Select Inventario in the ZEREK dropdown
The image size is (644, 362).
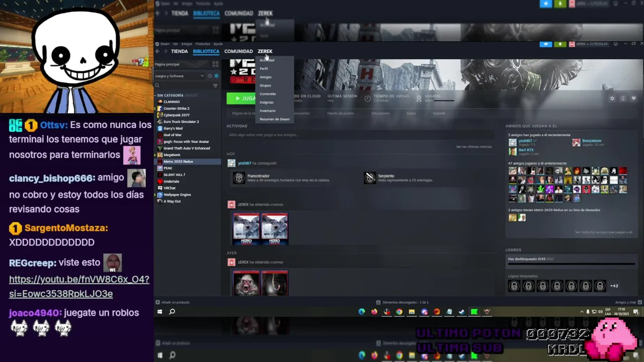point(268,111)
